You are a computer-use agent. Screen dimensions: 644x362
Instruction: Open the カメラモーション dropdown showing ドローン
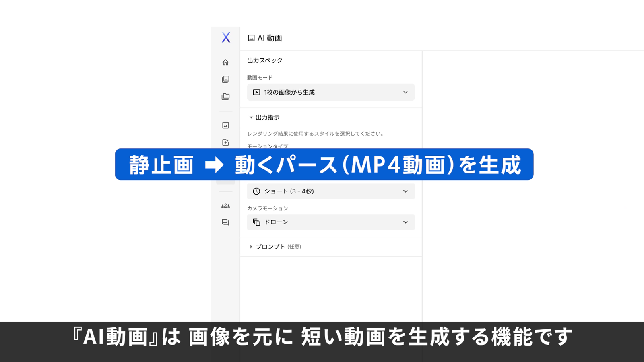(x=331, y=222)
